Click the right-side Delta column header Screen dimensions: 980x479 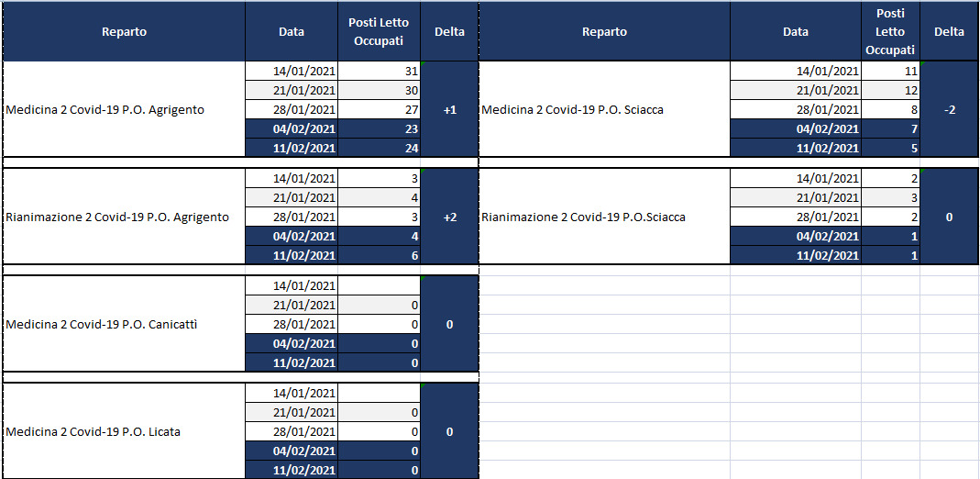tap(949, 32)
